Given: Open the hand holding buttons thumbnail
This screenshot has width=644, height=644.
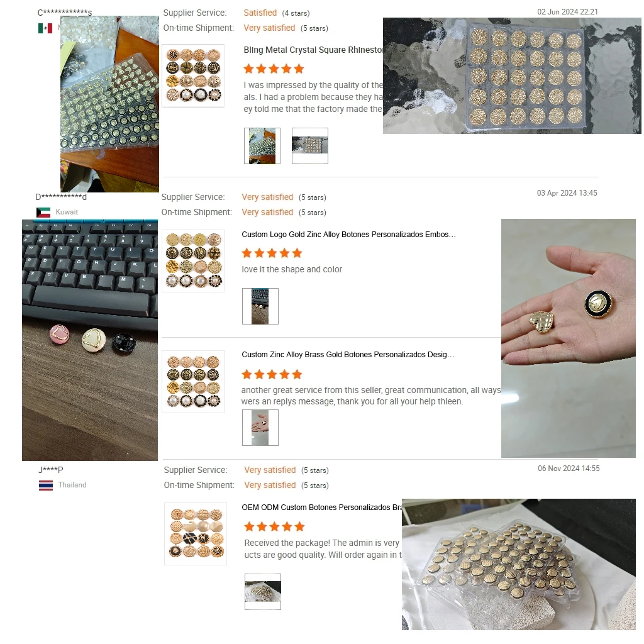Looking at the screenshot, I should 260,428.
